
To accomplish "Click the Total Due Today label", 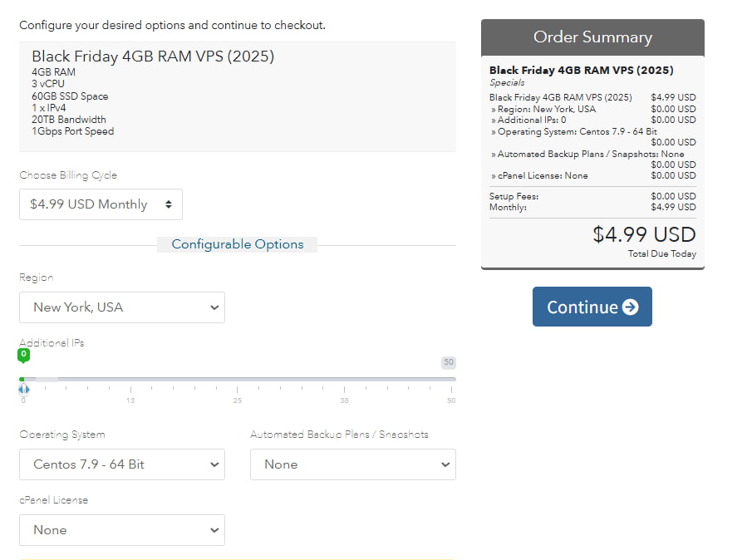I will click(662, 254).
